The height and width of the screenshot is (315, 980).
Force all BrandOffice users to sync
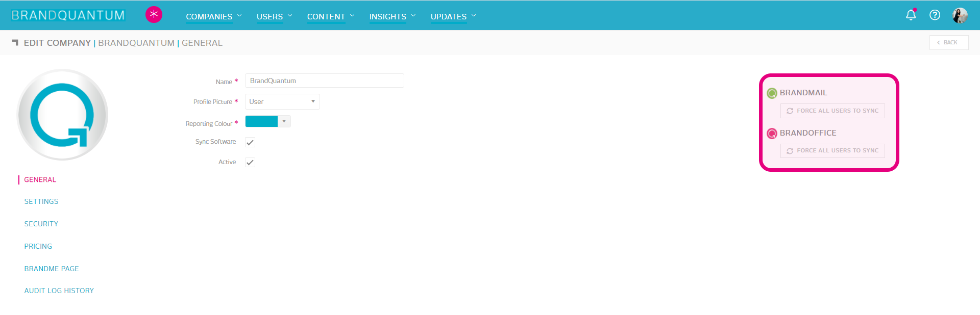click(832, 151)
